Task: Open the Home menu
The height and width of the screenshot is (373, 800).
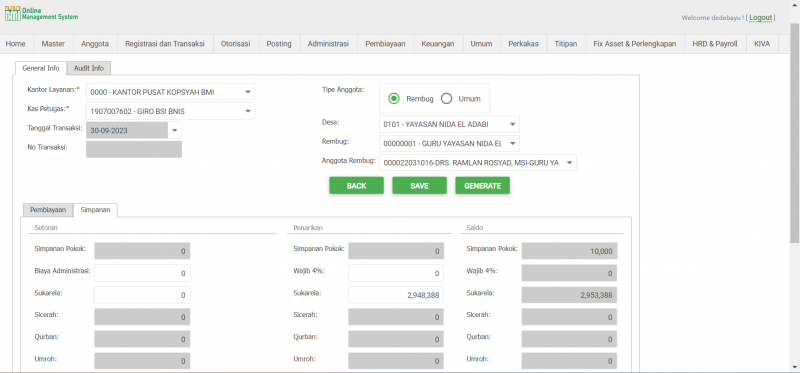Action: [x=15, y=44]
